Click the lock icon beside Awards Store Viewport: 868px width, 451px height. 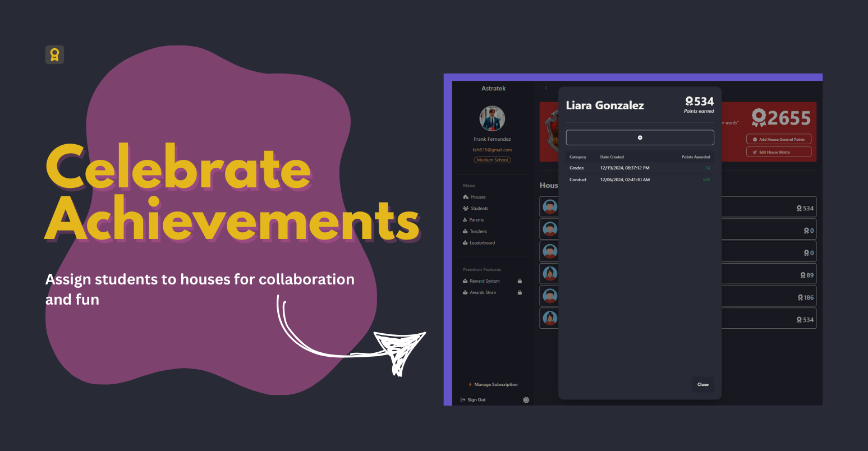tap(520, 292)
